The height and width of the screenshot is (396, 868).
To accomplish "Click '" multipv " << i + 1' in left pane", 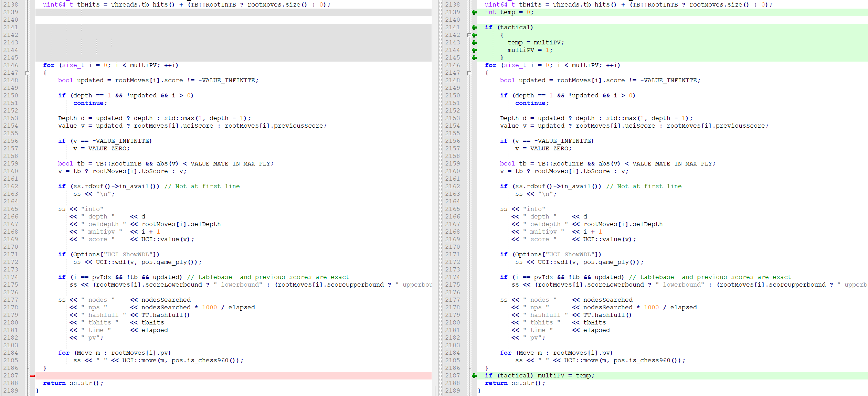I will pos(115,232).
